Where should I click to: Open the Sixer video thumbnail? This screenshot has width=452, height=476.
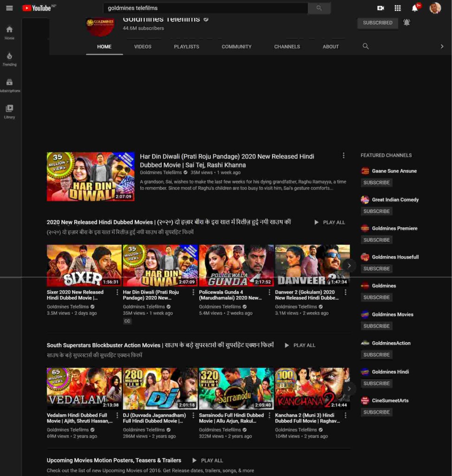[84, 265]
